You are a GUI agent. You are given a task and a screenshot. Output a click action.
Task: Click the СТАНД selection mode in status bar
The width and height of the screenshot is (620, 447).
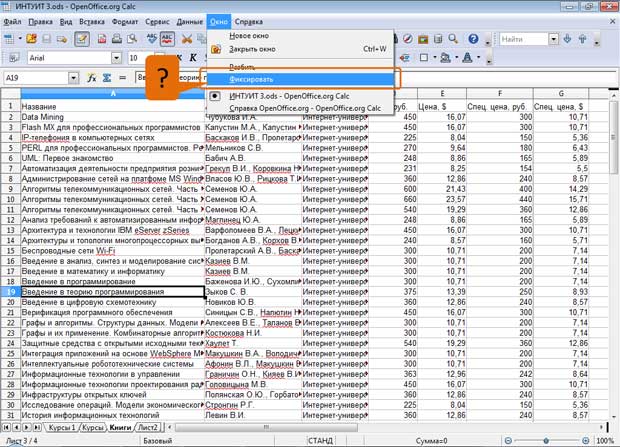pyautogui.click(x=320, y=441)
